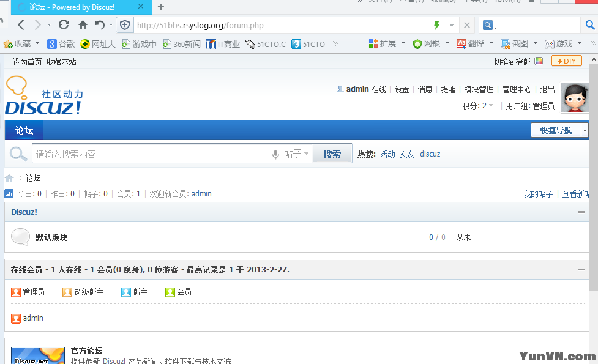Go back with the browser back arrow
Image resolution: width=598 pixels, height=364 pixels.
point(21,25)
